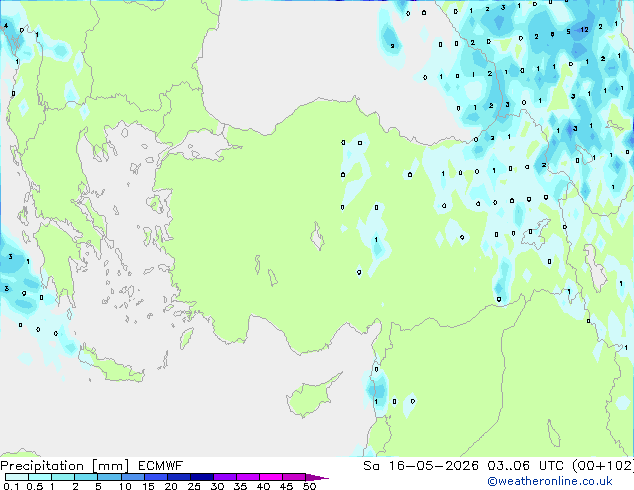
Task: Click the 'Sa 16-05-2026' date text
Action: pyautogui.click(x=421, y=466)
